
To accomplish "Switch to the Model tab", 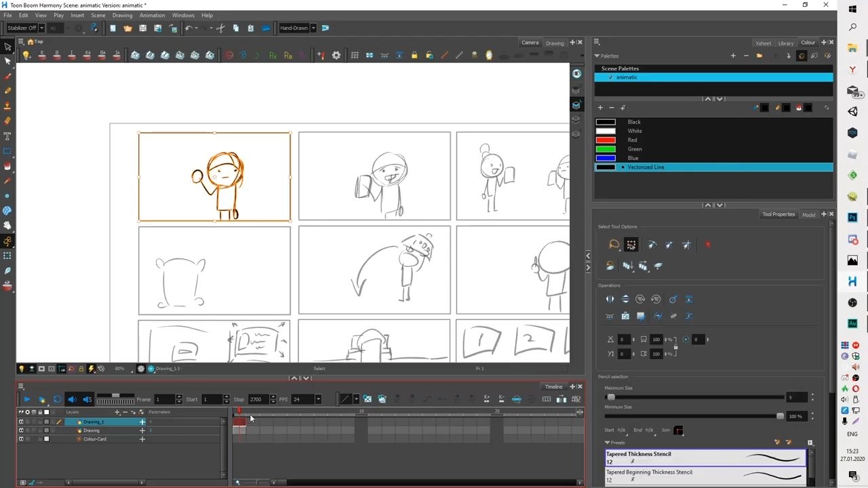I will click(x=809, y=214).
